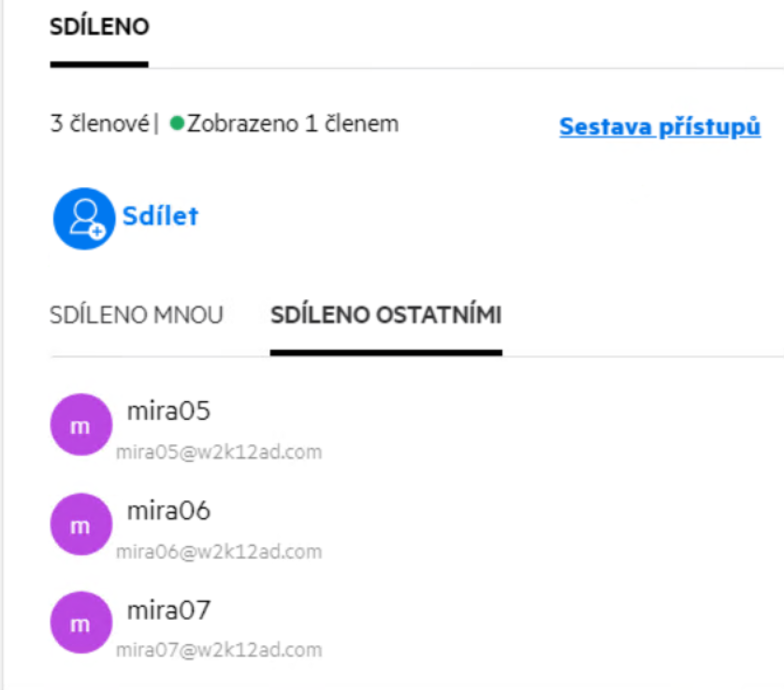Open the Sestava přístupů link
The image size is (784, 690).
pyautogui.click(x=660, y=127)
